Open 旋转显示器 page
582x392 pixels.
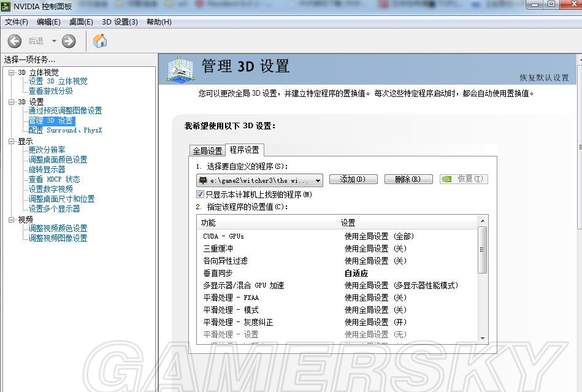pos(47,170)
